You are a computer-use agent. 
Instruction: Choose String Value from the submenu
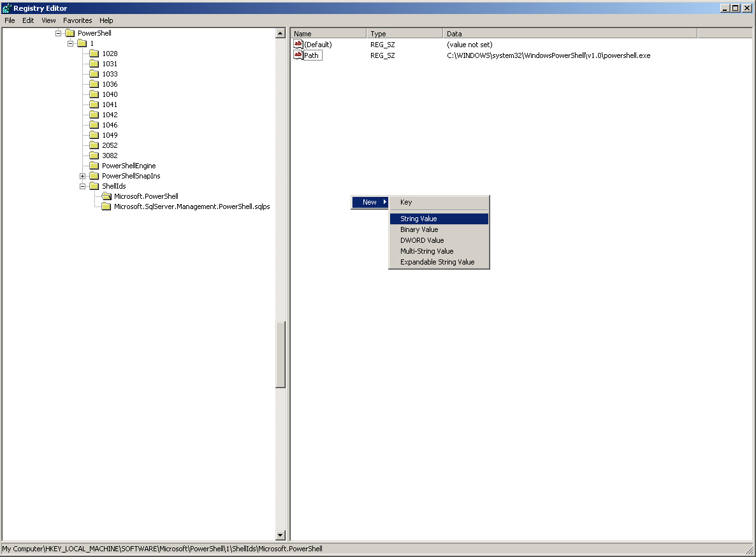click(439, 219)
